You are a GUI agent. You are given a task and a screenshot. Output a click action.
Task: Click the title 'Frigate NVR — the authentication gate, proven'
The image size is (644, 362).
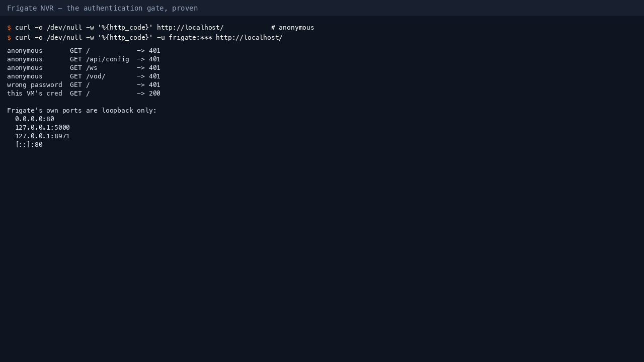click(x=102, y=8)
